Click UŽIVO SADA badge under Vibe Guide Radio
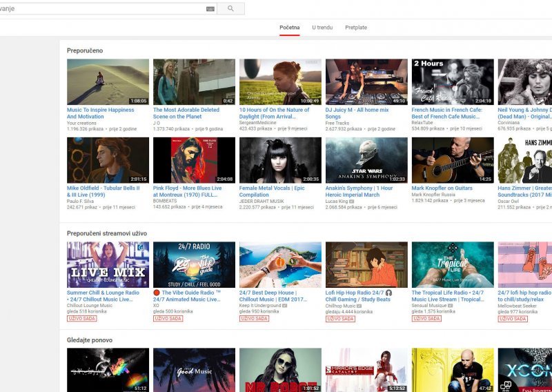 [x=168, y=318]
